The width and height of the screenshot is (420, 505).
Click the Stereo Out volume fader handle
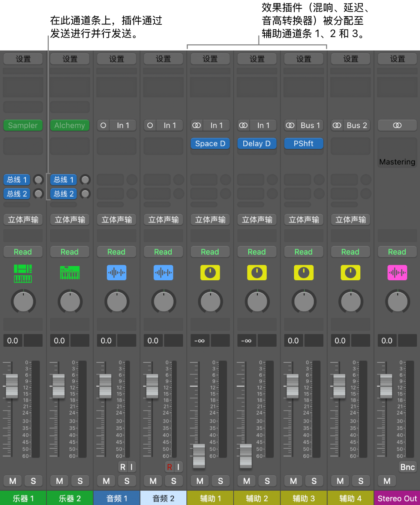click(386, 386)
